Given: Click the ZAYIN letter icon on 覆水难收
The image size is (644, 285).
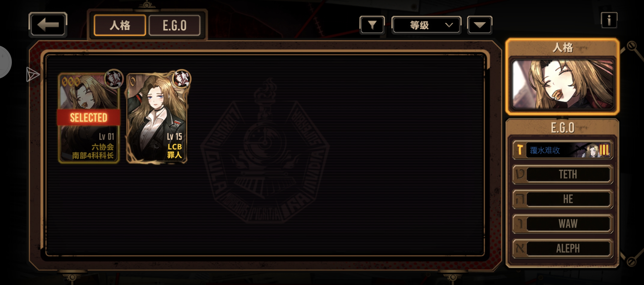Looking at the screenshot, I should click(x=520, y=150).
